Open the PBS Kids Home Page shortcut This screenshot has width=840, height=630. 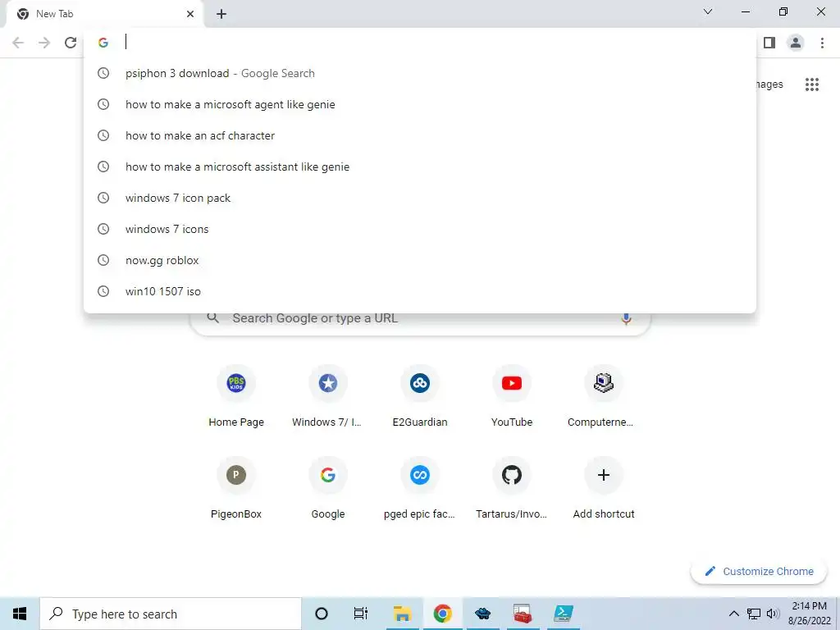click(236, 396)
